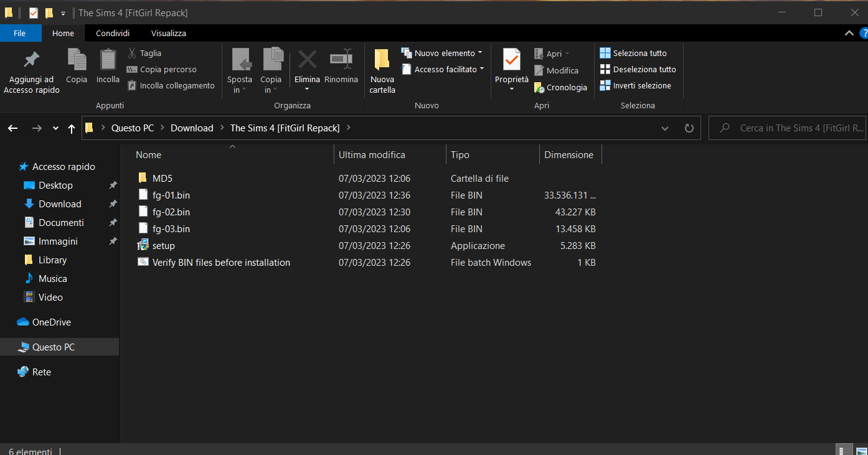Screen dimensions: 868x455
Task: Click Download in the address bar
Action: pos(192,128)
